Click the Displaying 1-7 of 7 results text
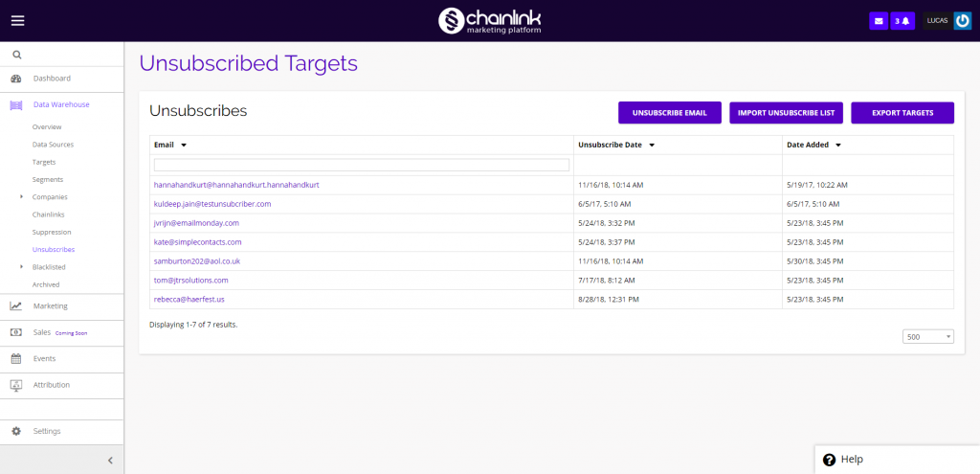This screenshot has height=474, width=980. pyautogui.click(x=193, y=325)
